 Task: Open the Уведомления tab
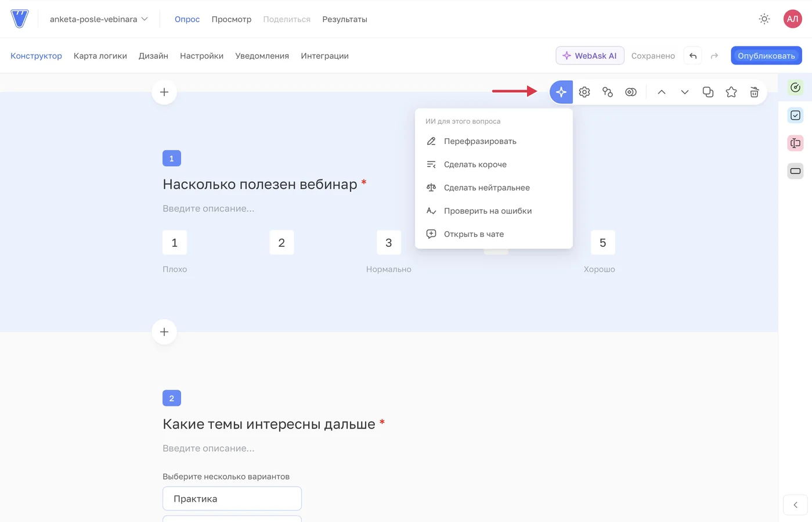[x=262, y=56]
